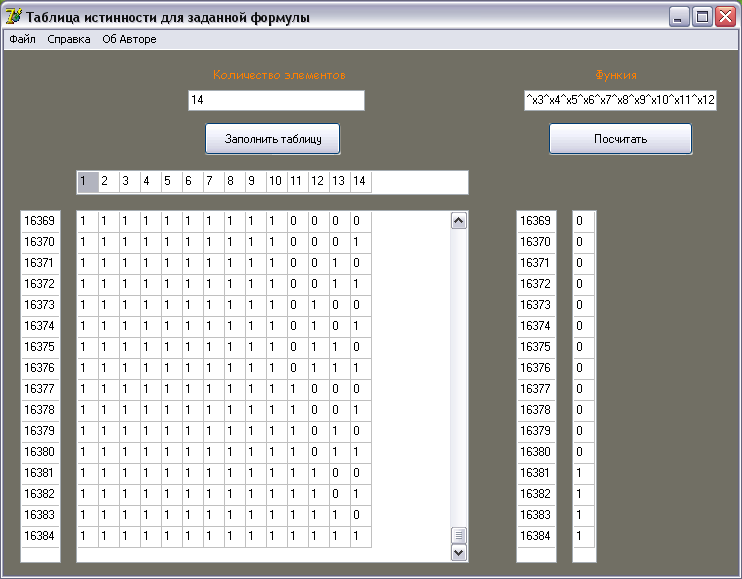742x579 pixels.
Task: Select column header 14 in header grid
Action: [359, 181]
